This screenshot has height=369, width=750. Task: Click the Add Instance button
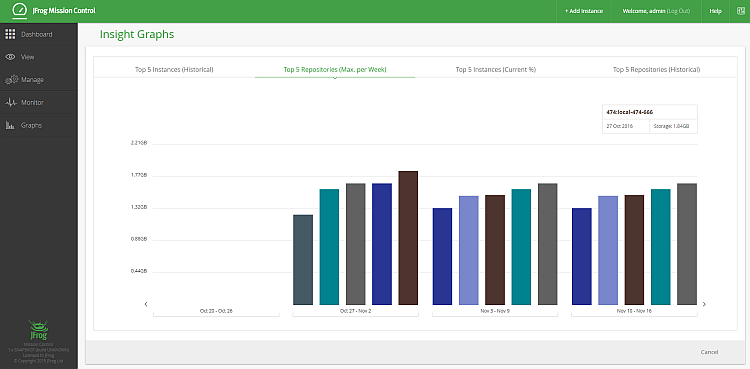pyautogui.click(x=584, y=11)
